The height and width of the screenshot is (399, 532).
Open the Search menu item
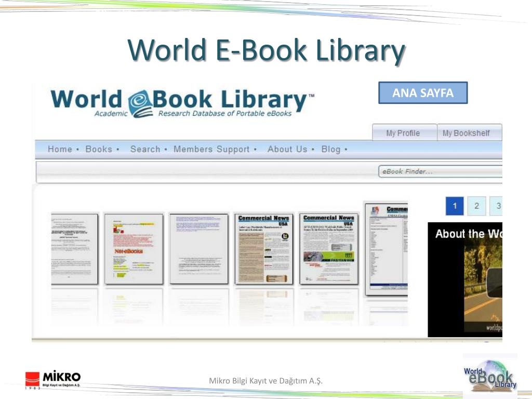145,149
